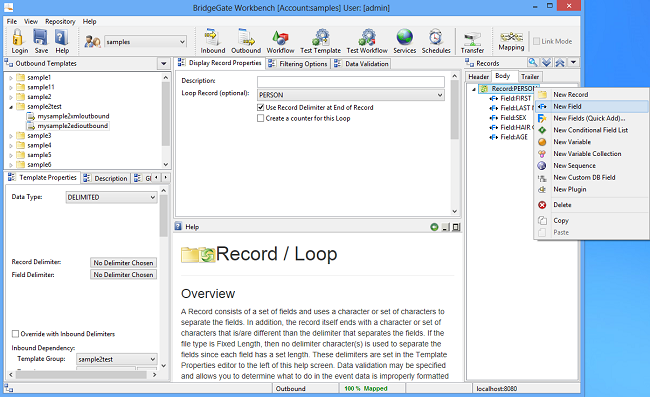Image resolution: width=650 pixels, height=397 pixels.
Task: Open the samples account dropdown
Action: pyautogui.click(x=182, y=42)
